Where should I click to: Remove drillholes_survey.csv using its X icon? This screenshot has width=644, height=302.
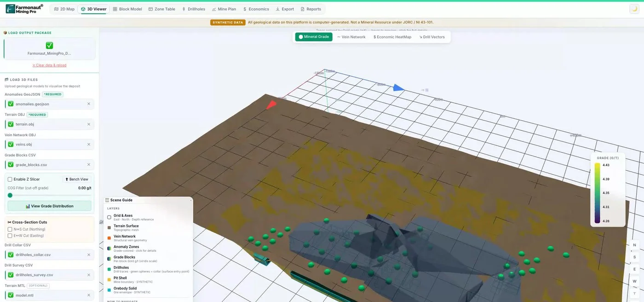(89, 275)
